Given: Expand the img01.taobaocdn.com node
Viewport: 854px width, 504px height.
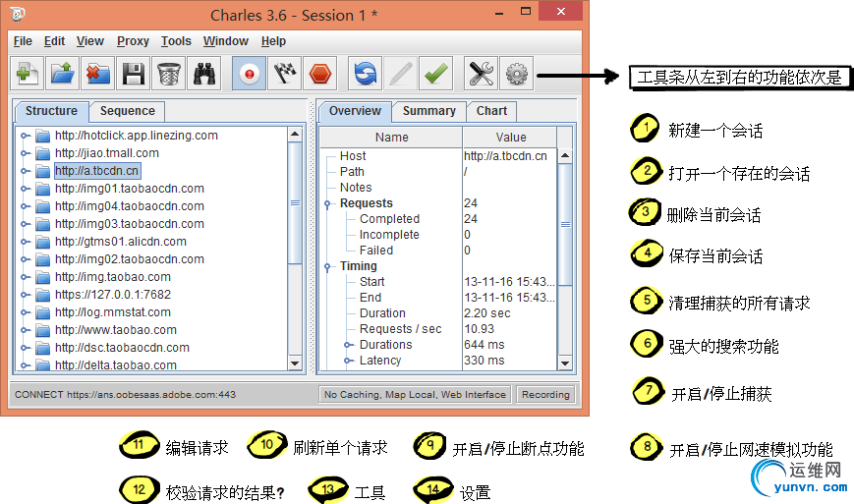Looking at the screenshot, I should point(25,189).
